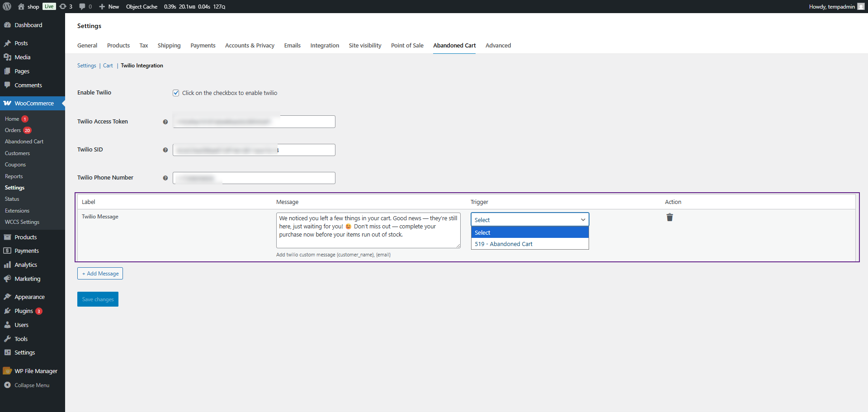The height and width of the screenshot is (412, 868).
Task: Open the tempadmin avatar in admin bar
Action: 861,6
